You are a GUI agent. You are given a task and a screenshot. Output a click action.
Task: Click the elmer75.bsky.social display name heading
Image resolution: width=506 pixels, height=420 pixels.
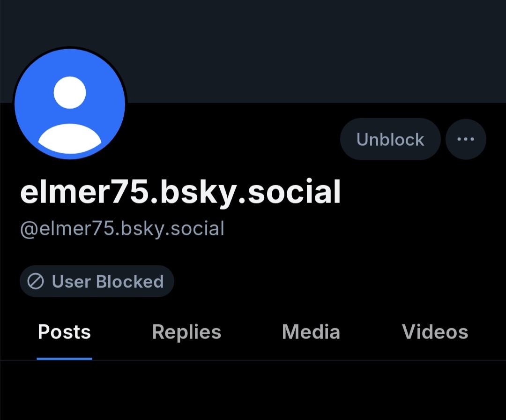[x=180, y=192]
